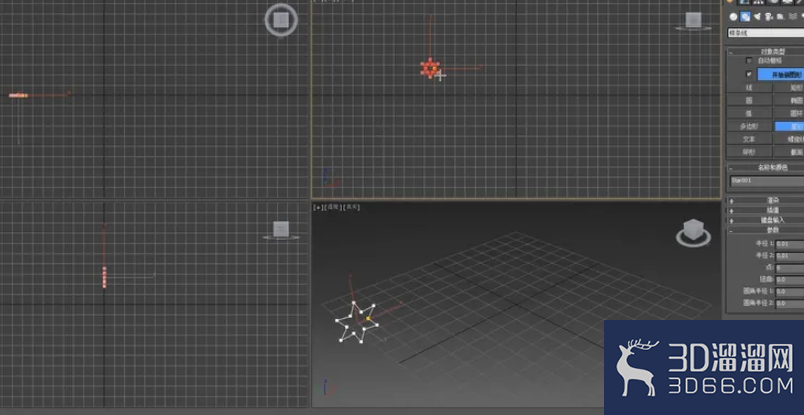The image size is (804, 415).
Task: Select the Helpers category icon
Action: click(x=780, y=17)
